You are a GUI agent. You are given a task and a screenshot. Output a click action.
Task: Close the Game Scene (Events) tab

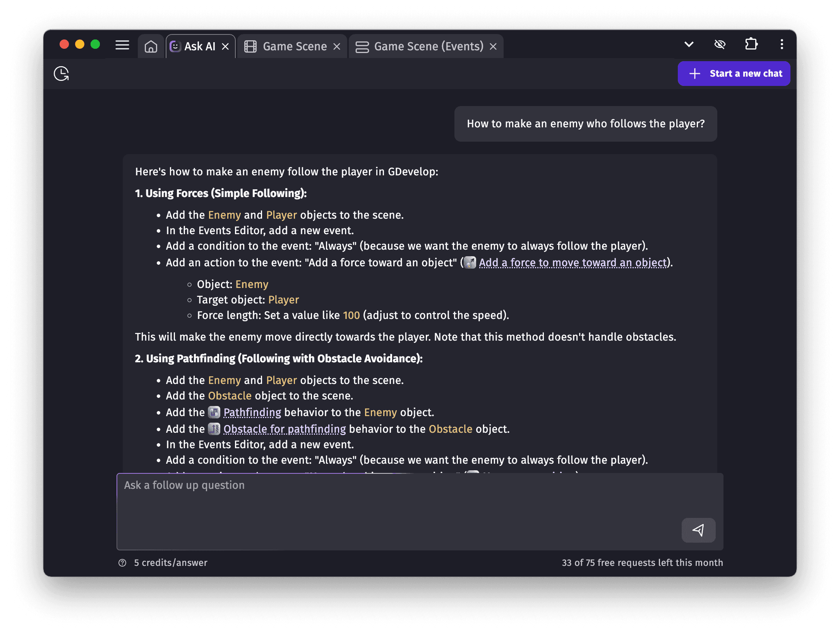click(493, 47)
